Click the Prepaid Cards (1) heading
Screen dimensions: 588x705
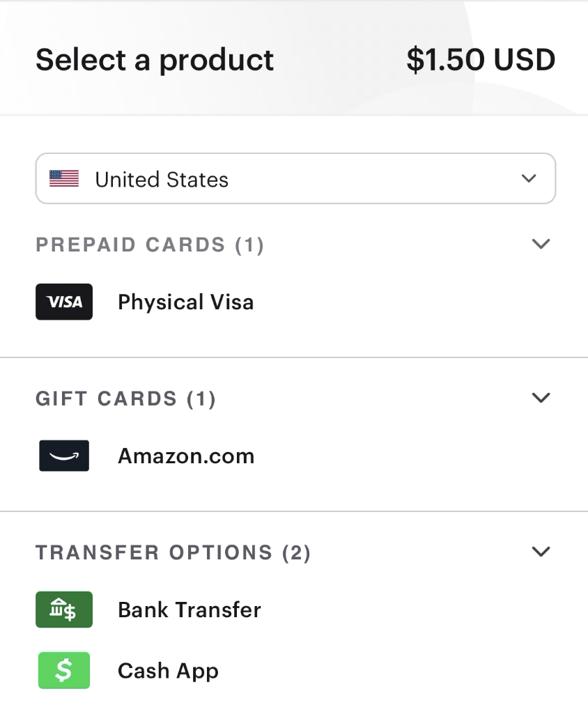150,245
